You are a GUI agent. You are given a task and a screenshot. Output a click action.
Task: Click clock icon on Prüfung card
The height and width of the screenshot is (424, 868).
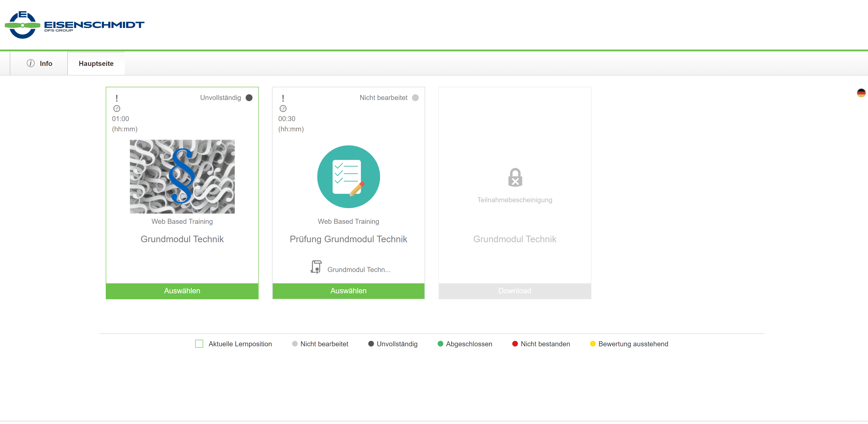pos(283,108)
